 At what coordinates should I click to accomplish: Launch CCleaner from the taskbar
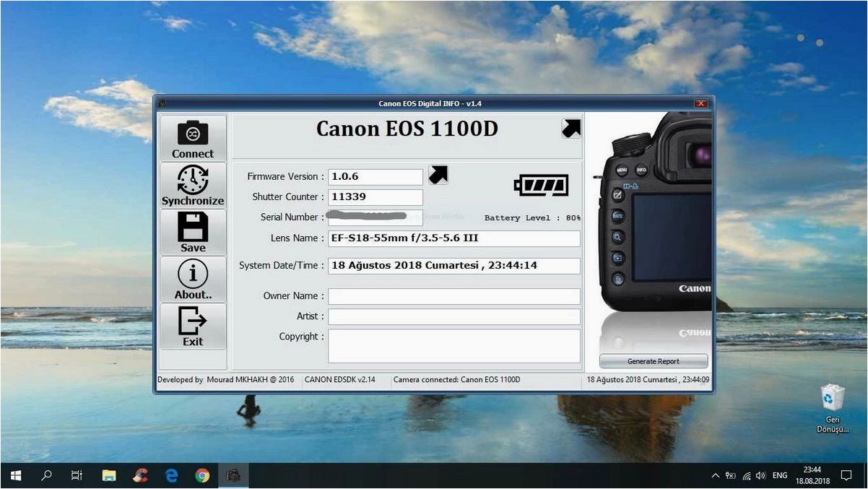click(141, 475)
